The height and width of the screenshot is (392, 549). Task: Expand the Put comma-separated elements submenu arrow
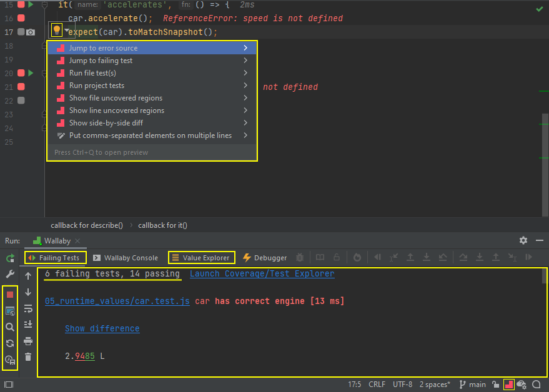[x=245, y=135]
